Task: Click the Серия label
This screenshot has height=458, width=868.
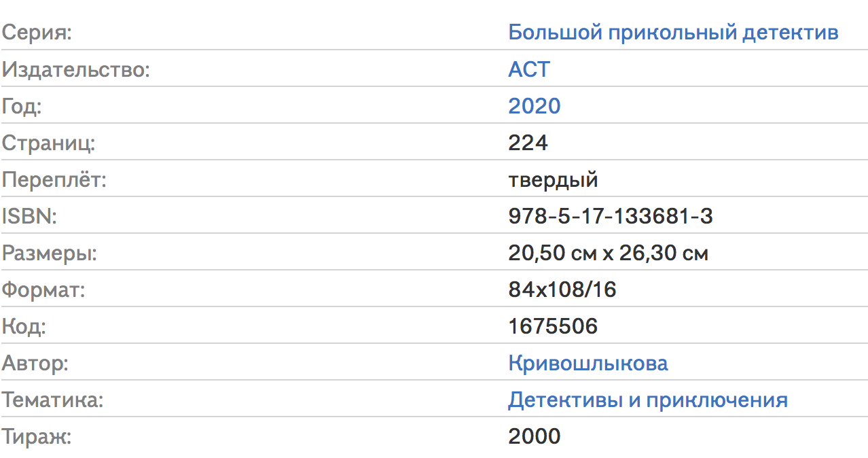Action: (x=36, y=33)
